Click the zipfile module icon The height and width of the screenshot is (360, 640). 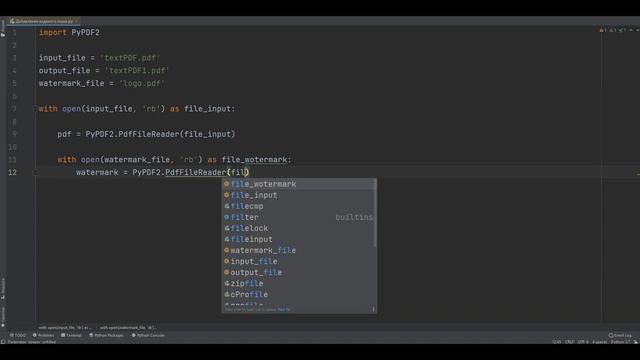(227, 283)
